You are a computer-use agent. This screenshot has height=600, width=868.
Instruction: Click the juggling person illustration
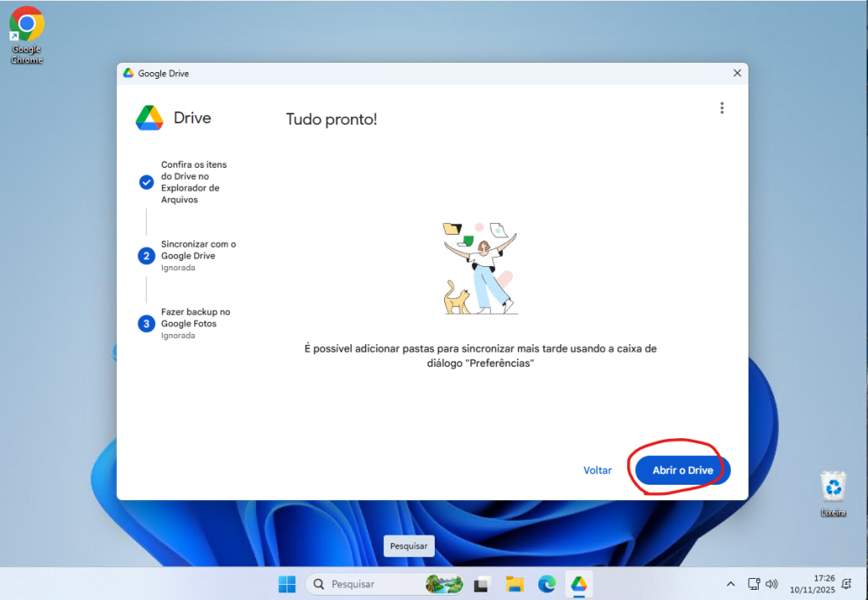[480, 268]
